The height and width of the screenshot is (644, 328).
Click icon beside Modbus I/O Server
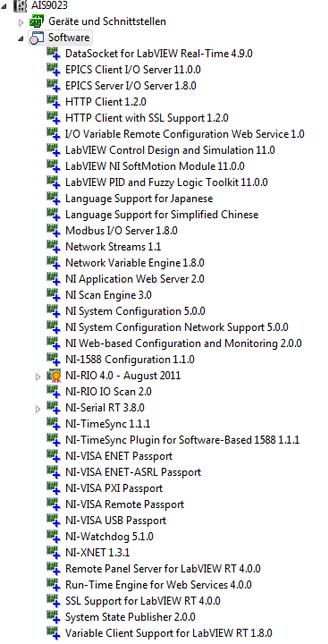click(54, 231)
